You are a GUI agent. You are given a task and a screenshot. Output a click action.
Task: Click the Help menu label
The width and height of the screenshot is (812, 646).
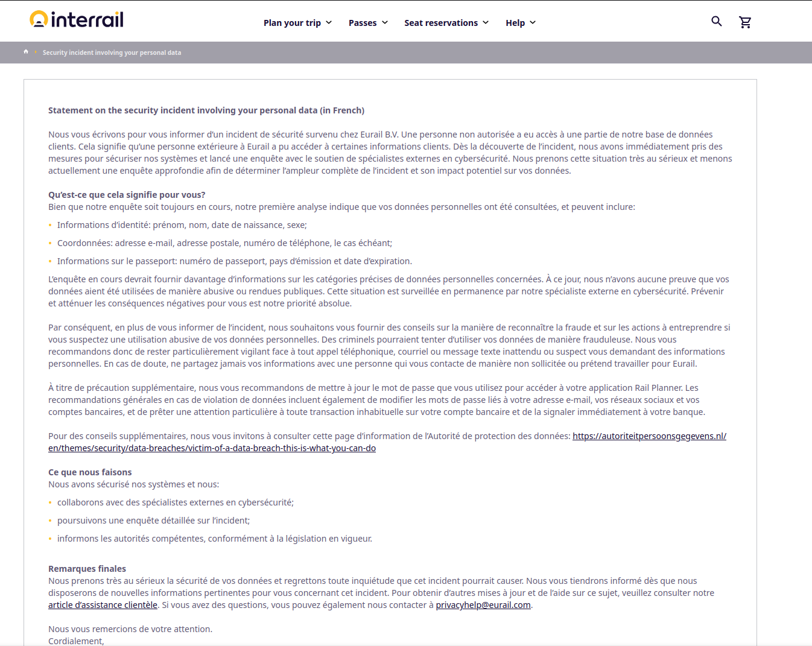pos(515,23)
